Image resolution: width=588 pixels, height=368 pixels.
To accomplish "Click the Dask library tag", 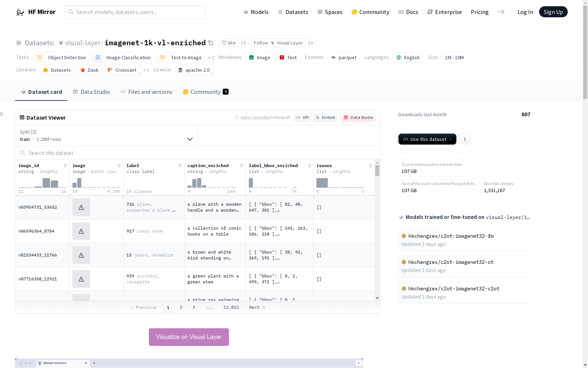I will (x=89, y=70).
